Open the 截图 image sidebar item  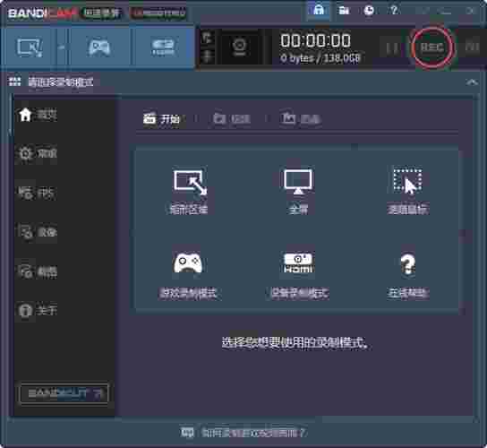pos(38,271)
